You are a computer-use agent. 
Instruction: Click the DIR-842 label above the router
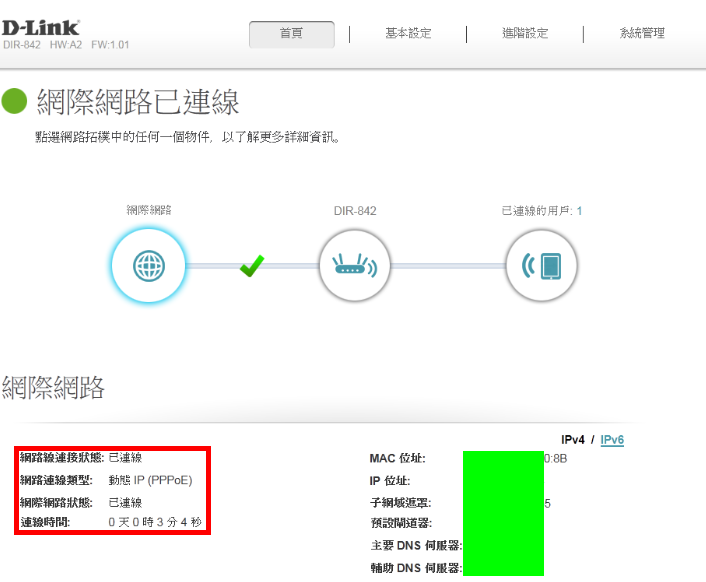coord(354,211)
